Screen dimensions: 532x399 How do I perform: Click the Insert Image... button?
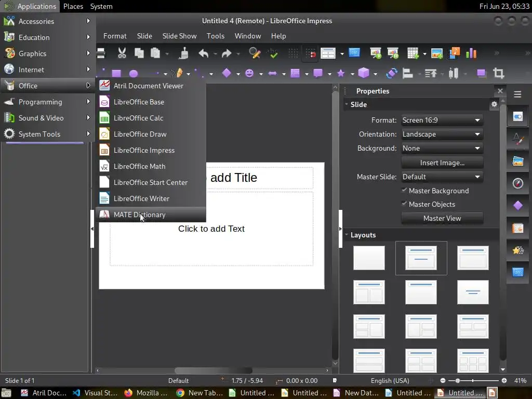pos(442,163)
